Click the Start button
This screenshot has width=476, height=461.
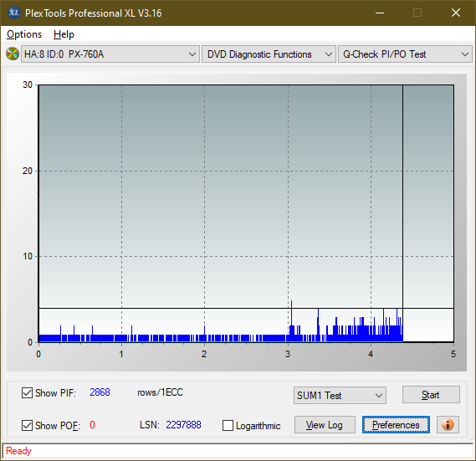coord(431,395)
